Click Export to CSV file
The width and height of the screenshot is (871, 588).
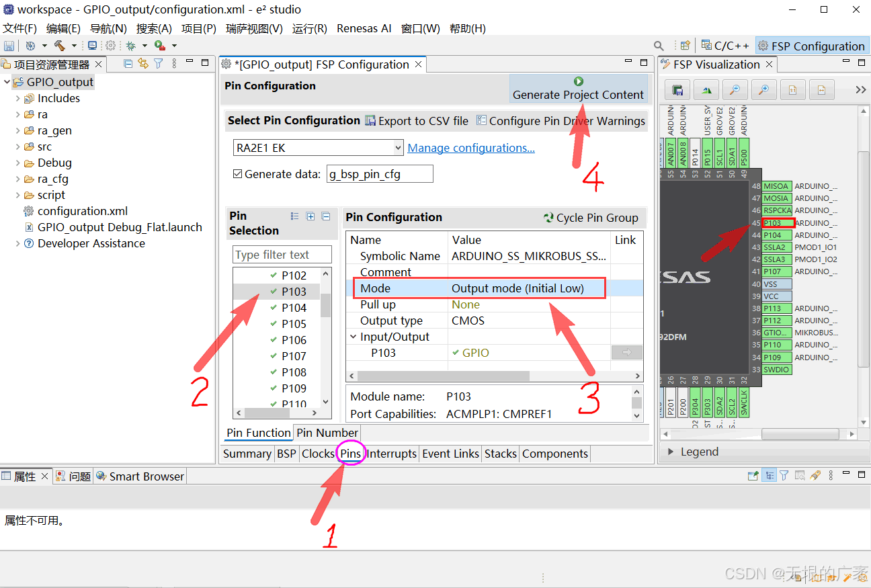417,121
